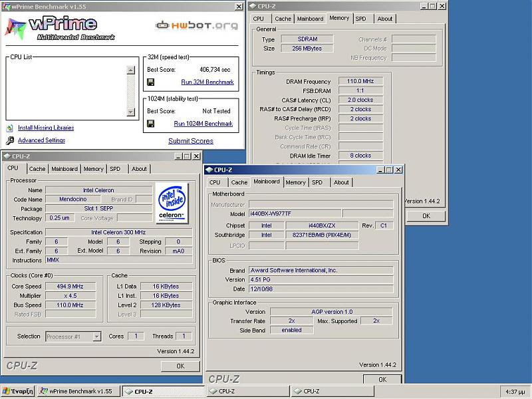The width and height of the screenshot is (532, 399).
Task: Select Mainboard tab in Memory window
Action: [310, 19]
